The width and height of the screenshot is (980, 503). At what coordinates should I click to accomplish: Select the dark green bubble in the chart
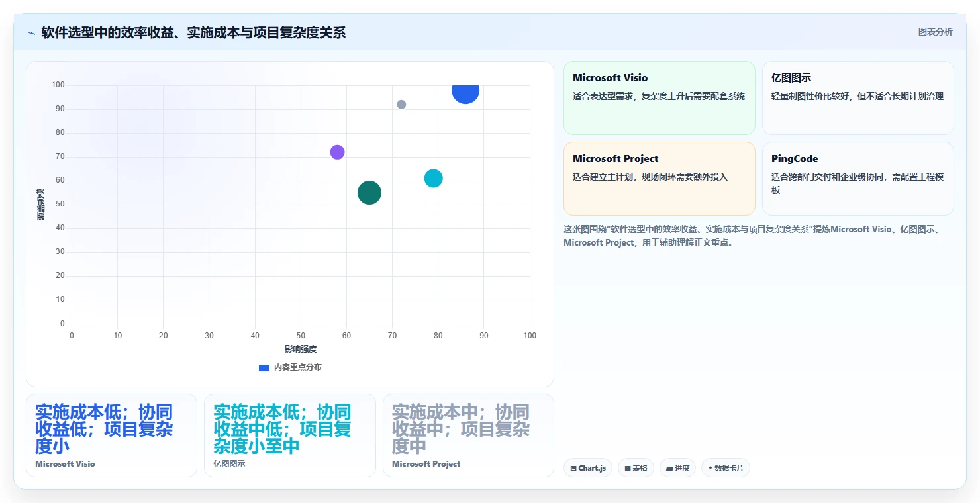tap(369, 193)
